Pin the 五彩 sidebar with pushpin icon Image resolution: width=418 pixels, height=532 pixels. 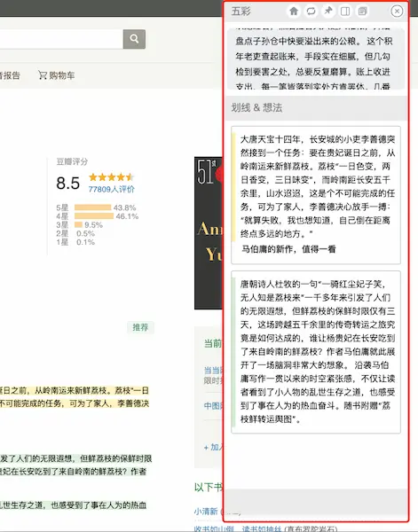click(328, 12)
